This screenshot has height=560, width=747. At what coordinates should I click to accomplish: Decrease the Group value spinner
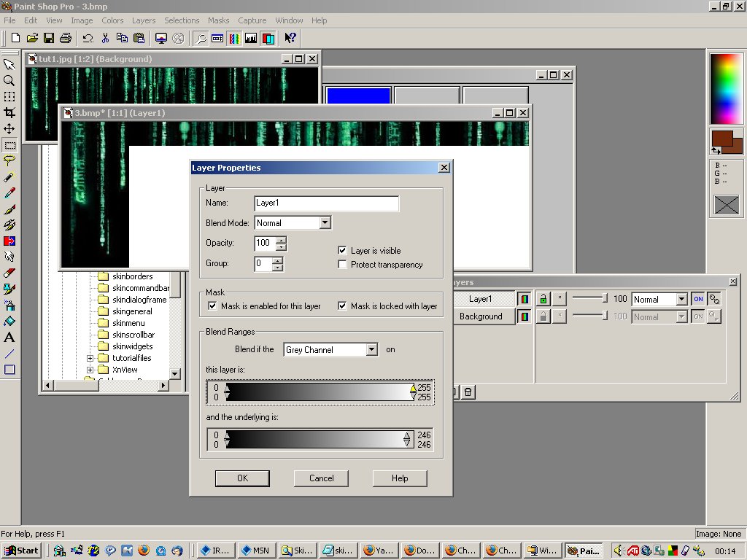[278, 267]
